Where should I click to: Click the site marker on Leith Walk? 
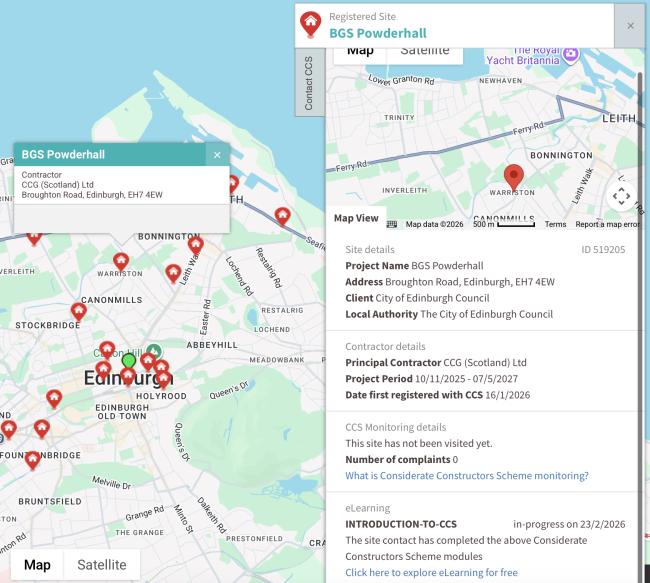click(x=196, y=245)
